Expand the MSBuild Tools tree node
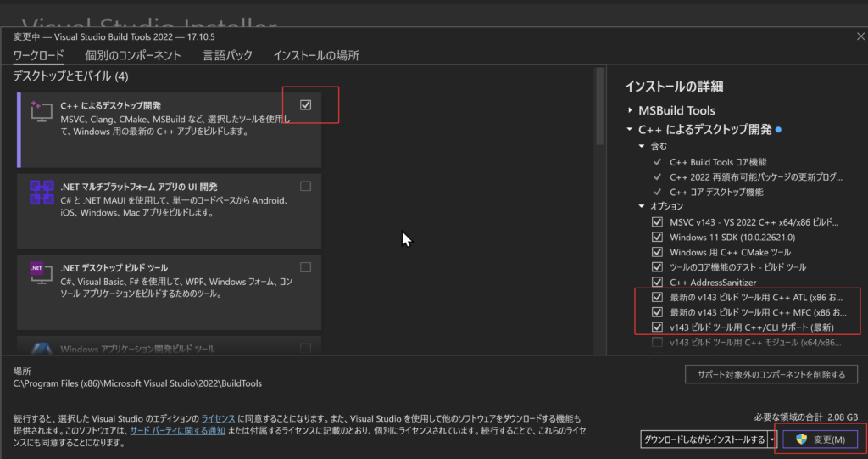The width and height of the screenshot is (868, 459). (630, 111)
